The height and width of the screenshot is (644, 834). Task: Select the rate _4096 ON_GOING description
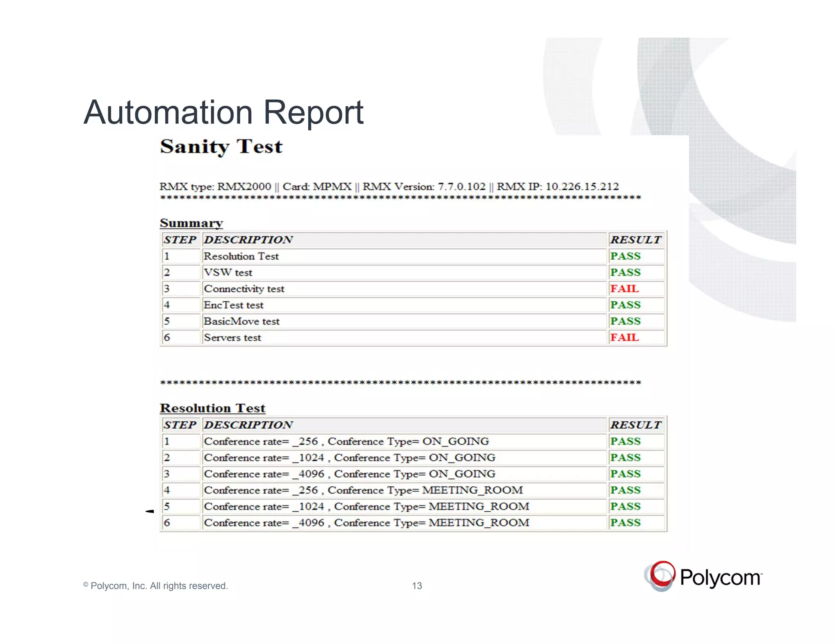click(404, 474)
